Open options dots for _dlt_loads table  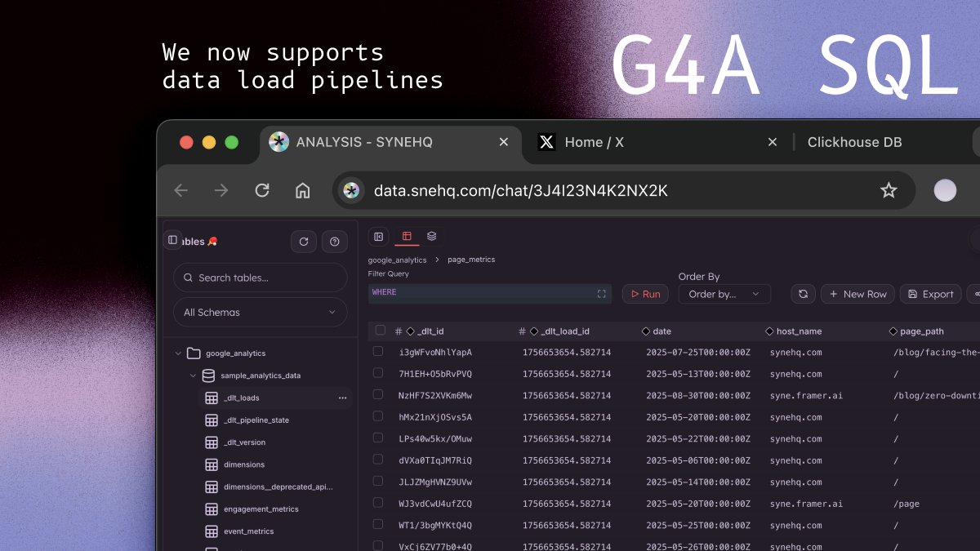pos(342,398)
